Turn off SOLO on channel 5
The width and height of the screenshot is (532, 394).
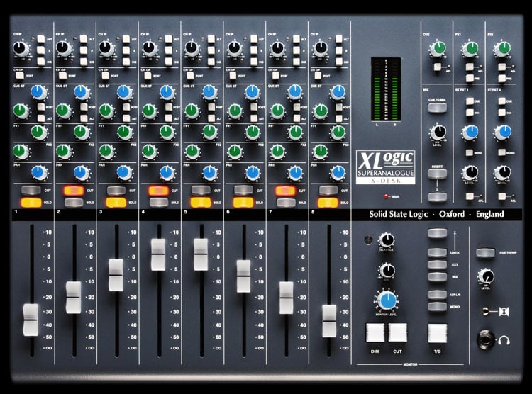[201, 203]
